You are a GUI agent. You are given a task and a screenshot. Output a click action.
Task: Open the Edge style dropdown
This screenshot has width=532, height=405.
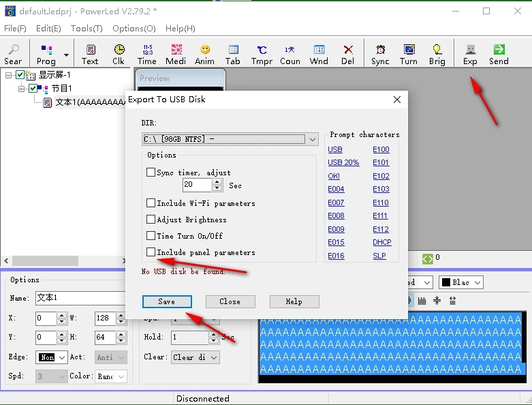[62, 357]
